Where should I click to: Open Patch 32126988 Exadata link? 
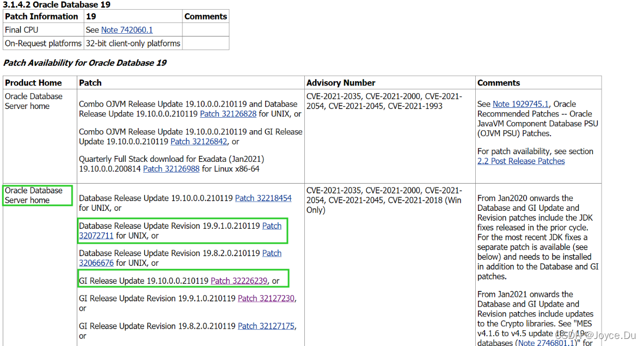(x=171, y=169)
